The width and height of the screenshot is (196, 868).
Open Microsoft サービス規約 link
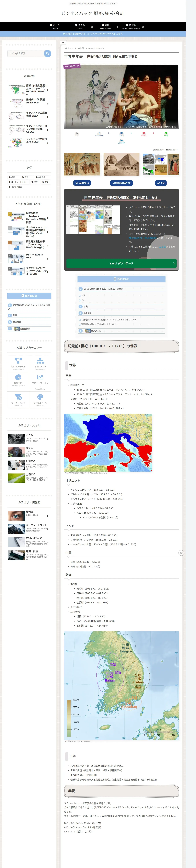tap(142, 238)
